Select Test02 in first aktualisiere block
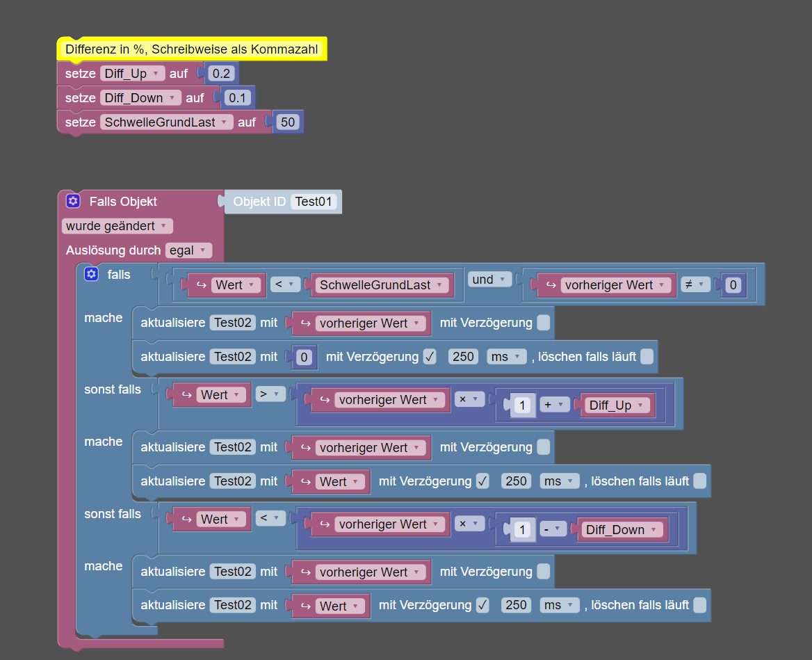This screenshot has width=812, height=660. (x=232, y=323)
